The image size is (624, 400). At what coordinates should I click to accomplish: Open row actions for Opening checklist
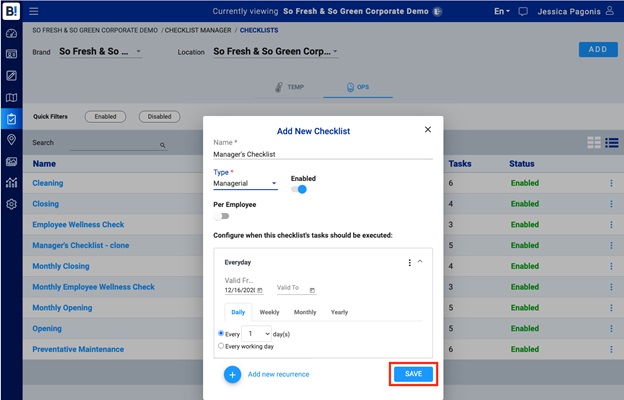[x=611, y=328]
